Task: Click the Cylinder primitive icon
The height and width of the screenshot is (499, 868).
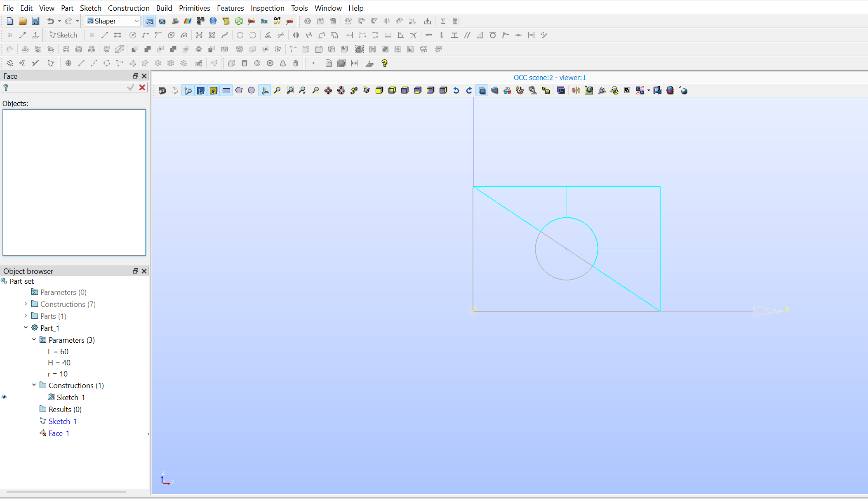Action: pos(245,63)
